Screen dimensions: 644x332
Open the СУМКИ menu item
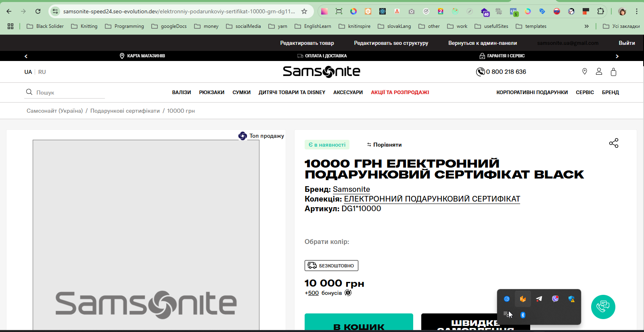pyautogui.click(x=241, y=92)
